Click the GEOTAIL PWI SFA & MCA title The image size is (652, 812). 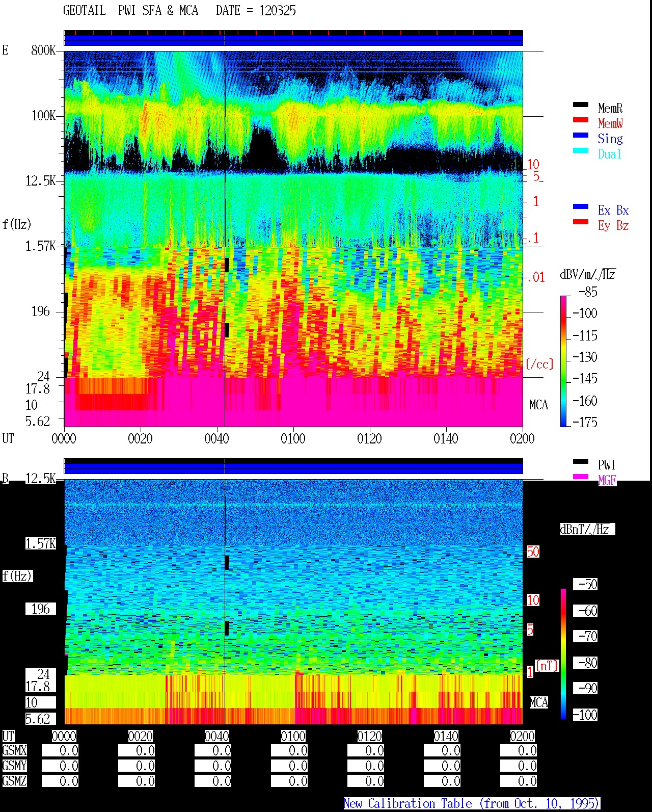coord(130,11)
